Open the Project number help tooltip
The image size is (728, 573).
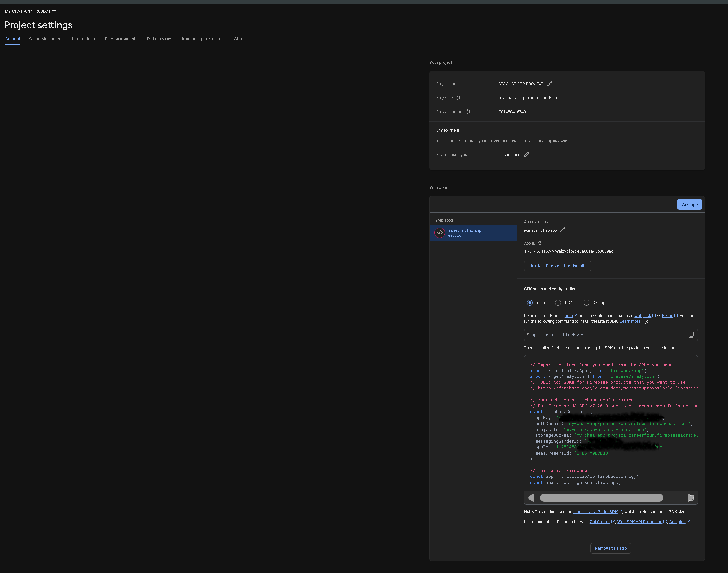point(468,112)
